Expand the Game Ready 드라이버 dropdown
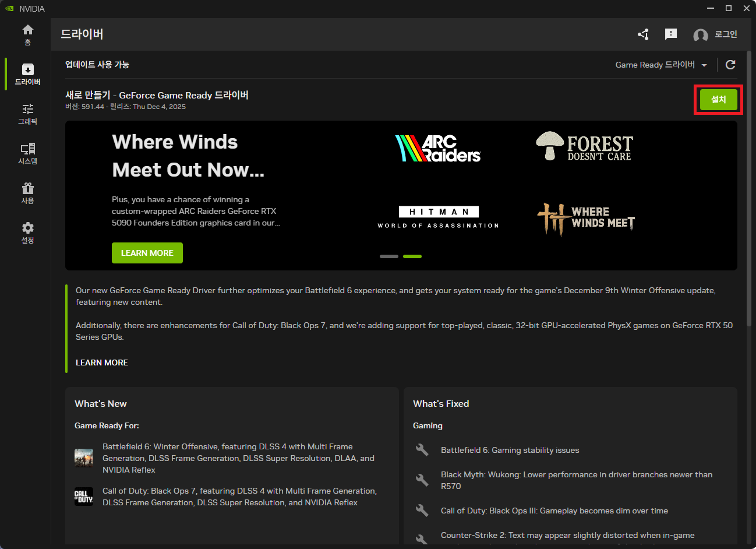Image resolution: width=756 pixels, height=549 pixels. [661, 65]
